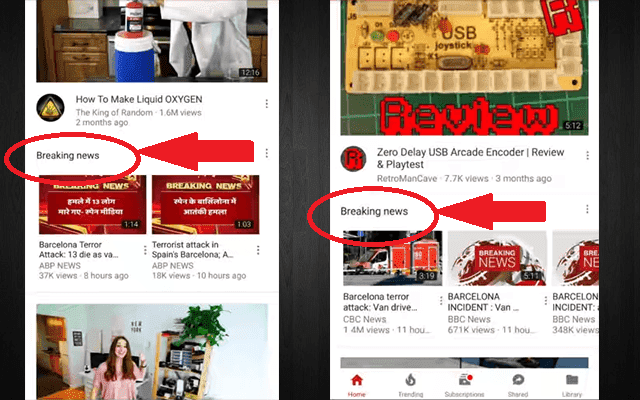Image resolution: width=640 pixels, height=400 pixels.
Task: Switch to the Trending tab
Action: [410, 386]
